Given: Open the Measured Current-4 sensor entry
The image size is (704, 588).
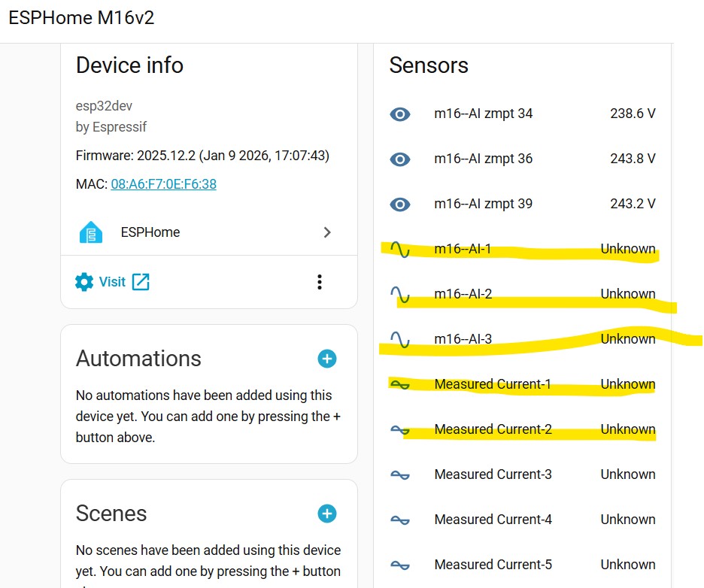Looking at the screenshot, I should [493, 520].
